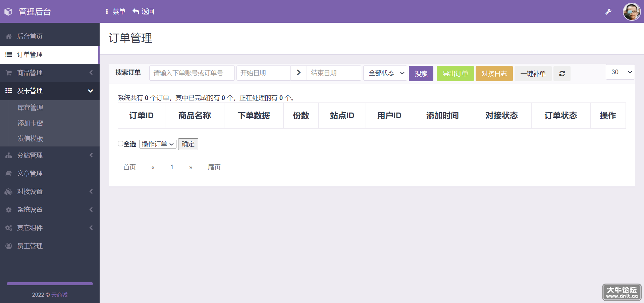644x303 pixels.
Task: Open the user avatar profile picture
Action: 632,12
